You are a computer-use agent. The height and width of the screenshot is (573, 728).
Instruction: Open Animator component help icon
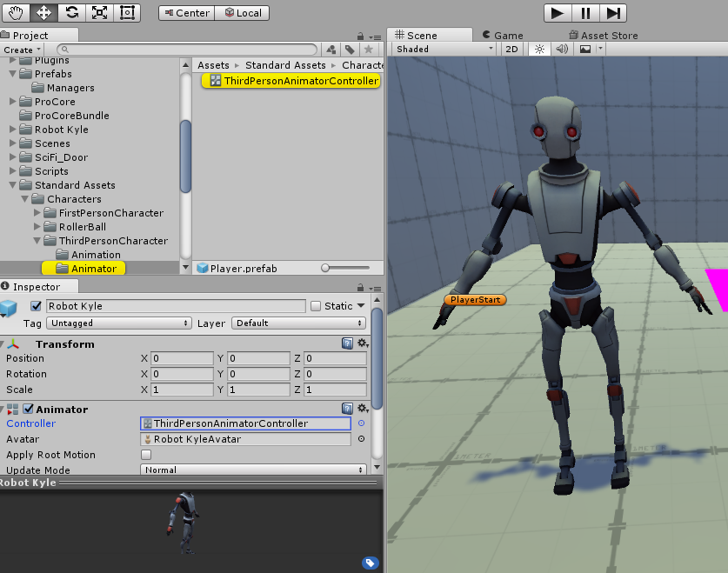tap(347, 409)
